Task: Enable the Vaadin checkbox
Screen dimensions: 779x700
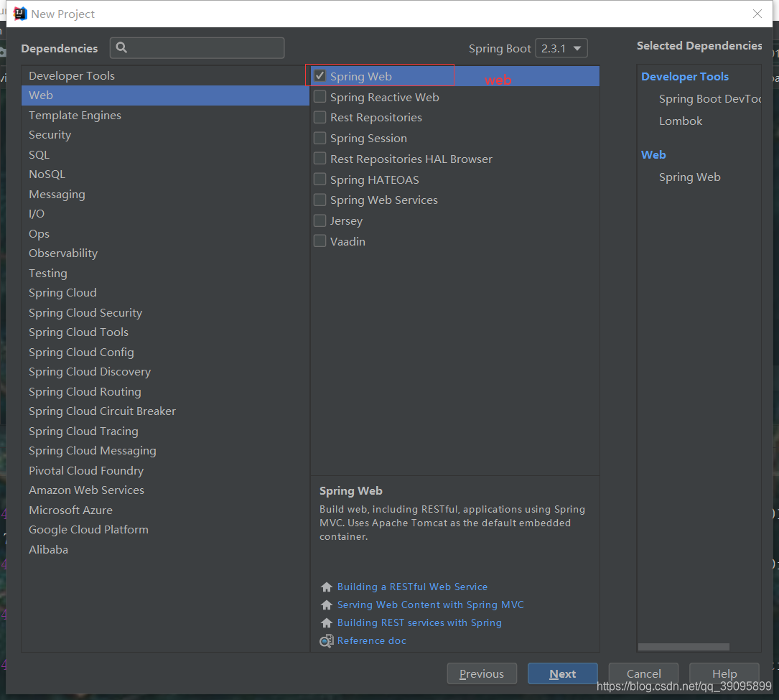Action: point(319,241)
